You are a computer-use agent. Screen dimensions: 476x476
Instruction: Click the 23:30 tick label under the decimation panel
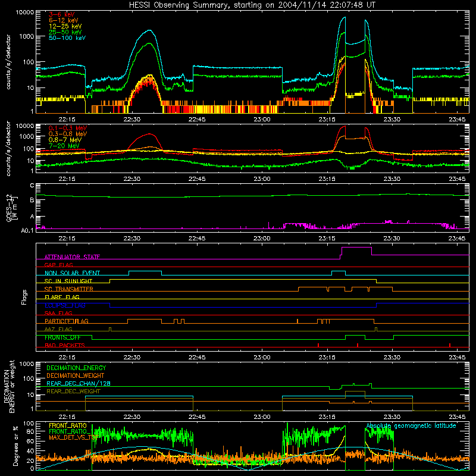point(392,417)
